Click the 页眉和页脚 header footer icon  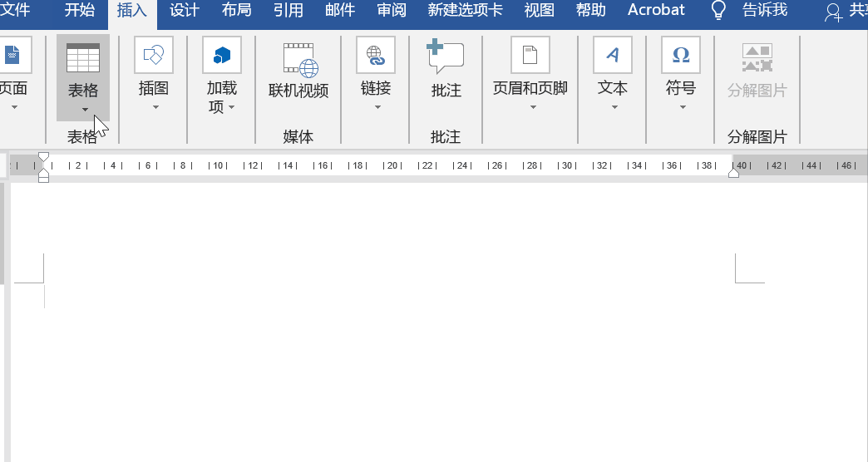(530, 55)
